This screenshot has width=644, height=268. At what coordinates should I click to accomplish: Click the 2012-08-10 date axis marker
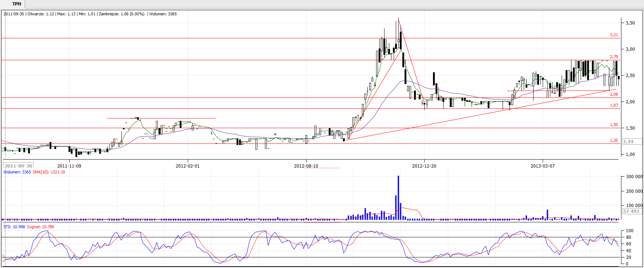[x=306, y=166]
